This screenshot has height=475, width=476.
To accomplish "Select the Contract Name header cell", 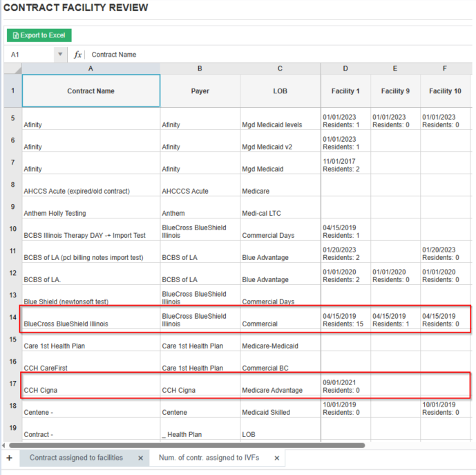I will coord(91,91).
